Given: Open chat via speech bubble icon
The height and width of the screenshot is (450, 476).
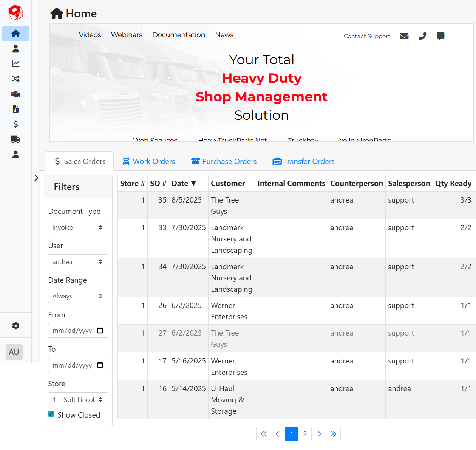Looking at the screenshot, I should (x=440, y=36).
